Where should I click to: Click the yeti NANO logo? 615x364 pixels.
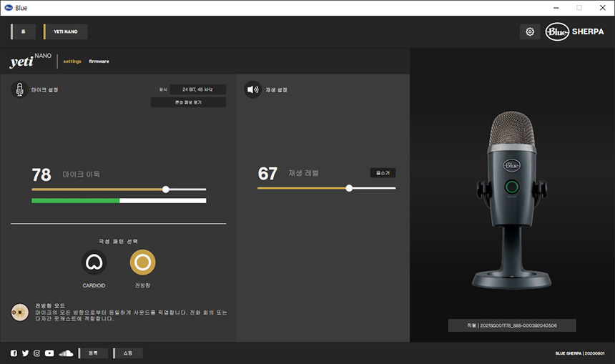pos(31,61)
